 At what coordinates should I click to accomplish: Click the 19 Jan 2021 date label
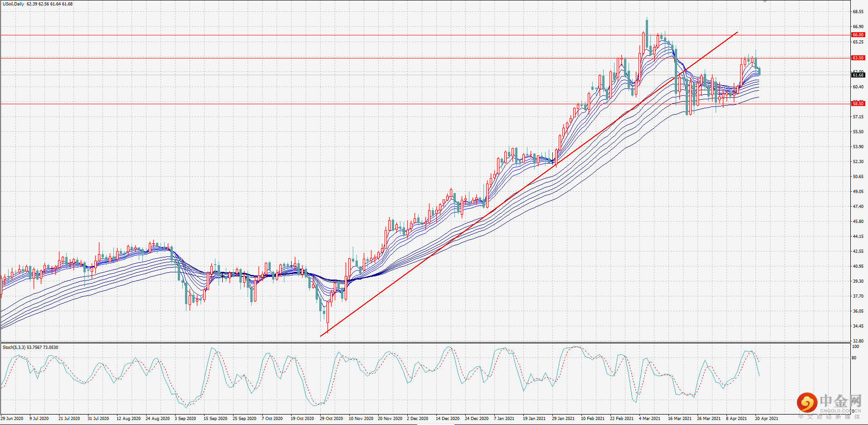coord(534,419)
